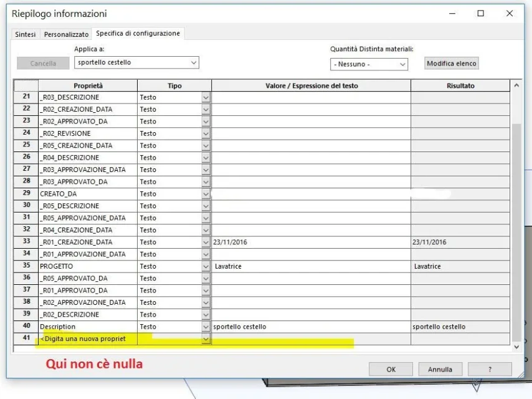
Task: Confirm with the OK button
Action: (x=391, y=369)
